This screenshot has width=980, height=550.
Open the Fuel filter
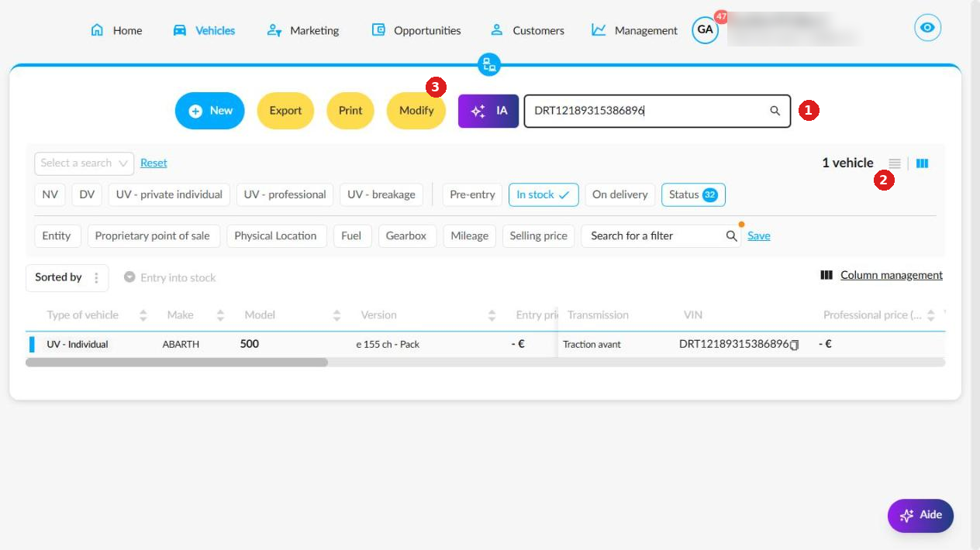pyautogui.click(x=351, y=235)
